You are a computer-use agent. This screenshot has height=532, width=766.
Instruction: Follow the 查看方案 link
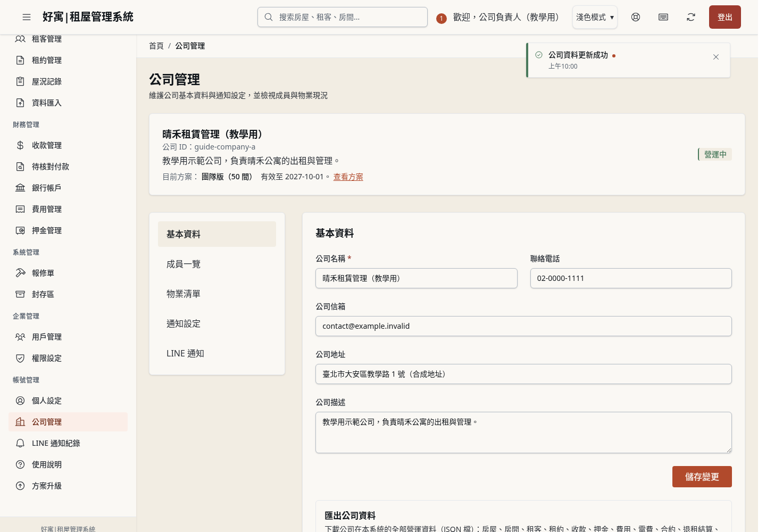pyautogui.click(x=348, y=177)
